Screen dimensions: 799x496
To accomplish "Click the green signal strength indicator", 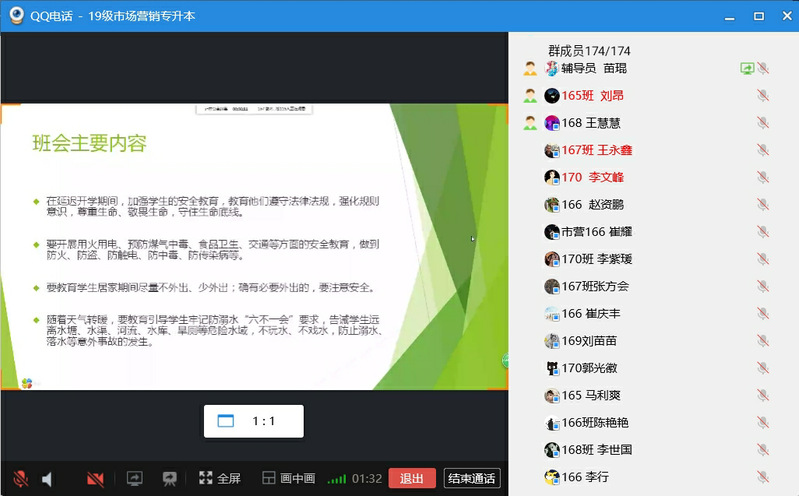I will pyautogui.click(x=337, y=479).
